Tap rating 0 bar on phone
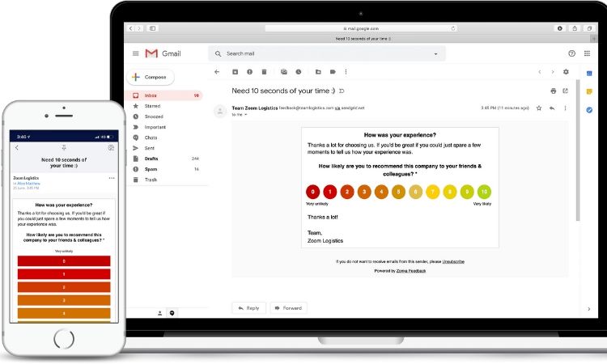This screenshot has width=607, height=364. [64, 261]
